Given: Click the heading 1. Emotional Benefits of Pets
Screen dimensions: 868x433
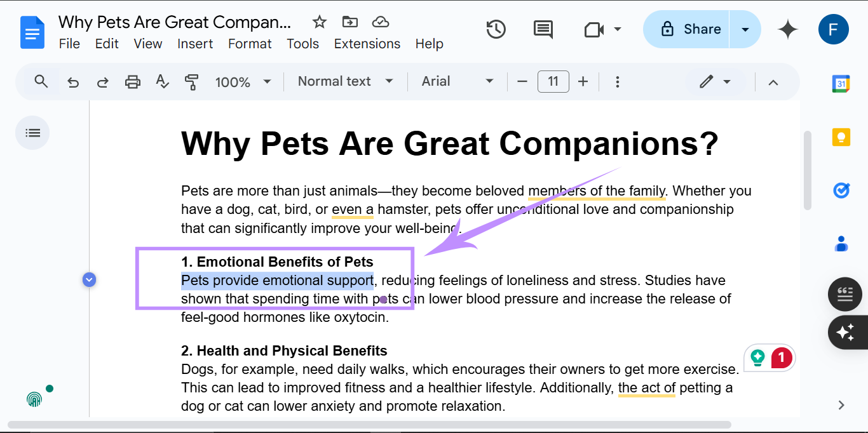Looking at the screenshot, I should click(277, 262).
